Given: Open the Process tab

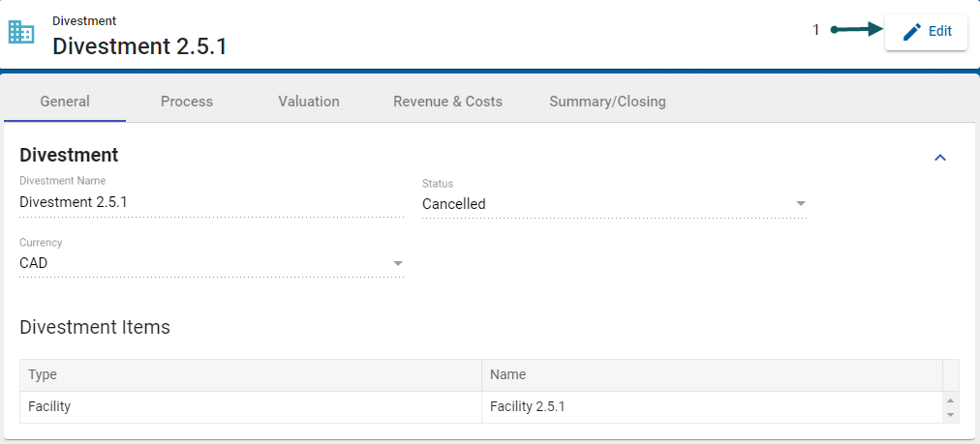Looking at the screenshot, I should 187,102.
